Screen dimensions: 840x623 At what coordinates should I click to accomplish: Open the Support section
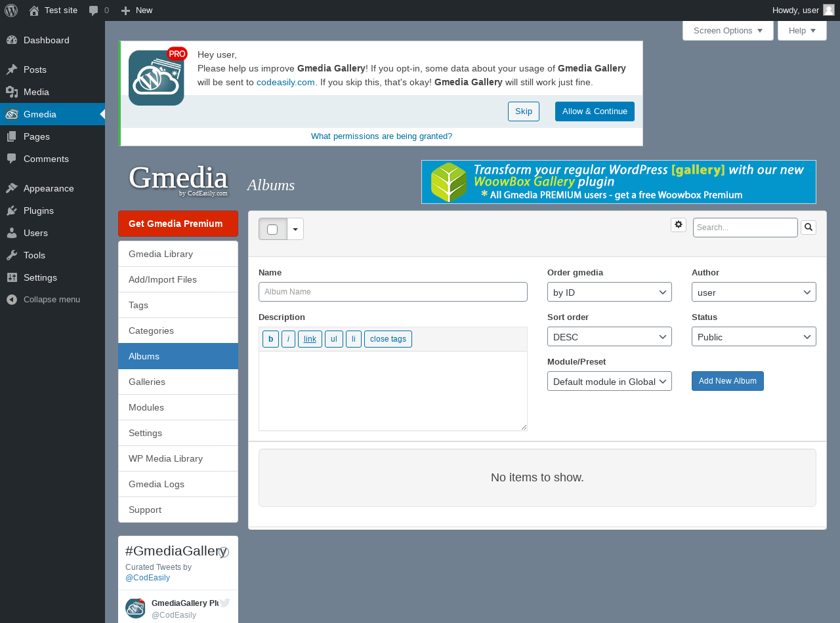click(x=178, y=510)
